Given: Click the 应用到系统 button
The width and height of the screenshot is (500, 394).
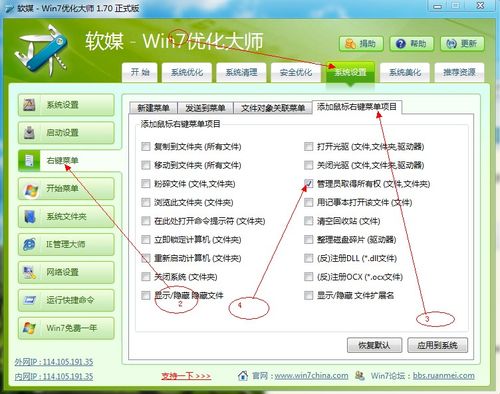Looking at the screenshot, I should point(437,345).
